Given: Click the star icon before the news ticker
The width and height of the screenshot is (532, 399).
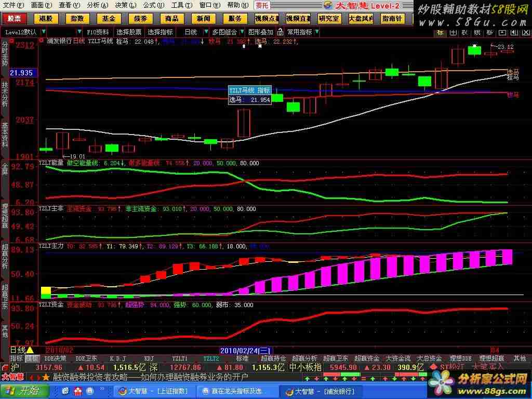Looking at the screenshot, I should [x=46, y=377].
